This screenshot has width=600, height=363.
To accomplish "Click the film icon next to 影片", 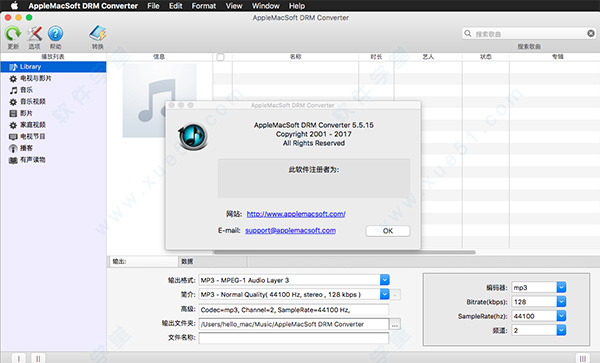I will (x=13, y=114).
